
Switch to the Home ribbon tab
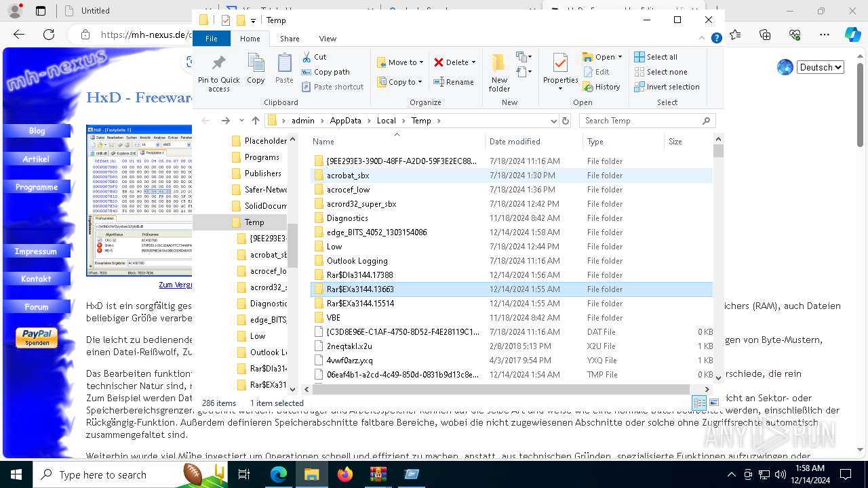(250, 39)
